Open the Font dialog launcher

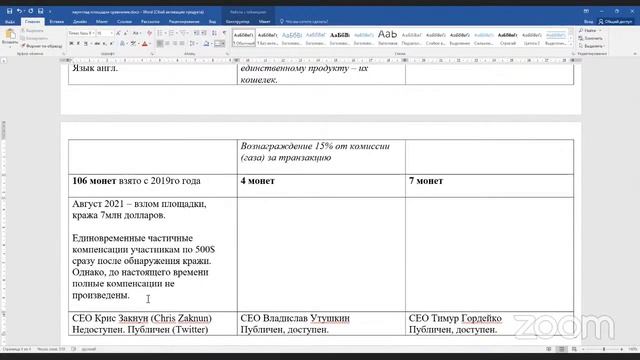pyautogui.click(x=152, y=54)
